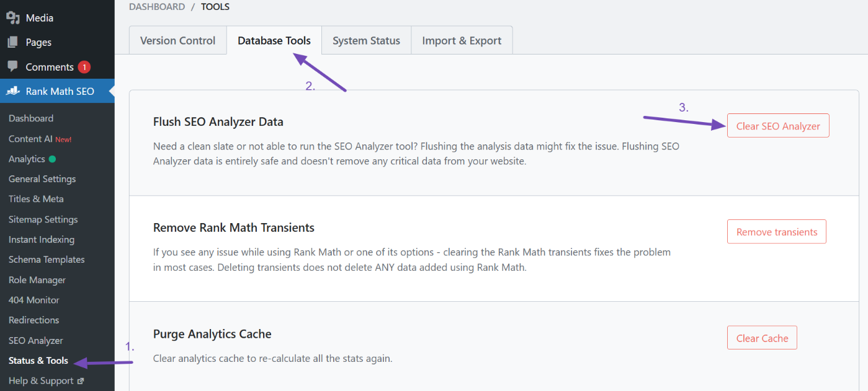Screen dimensions: 868x391
Task: Open the Import & Export tab
Action: pyautogui.click(x=462, y=40)
